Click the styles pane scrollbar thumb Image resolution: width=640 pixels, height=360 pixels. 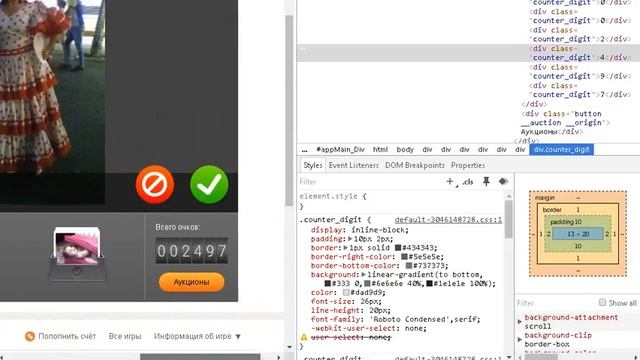509,219
